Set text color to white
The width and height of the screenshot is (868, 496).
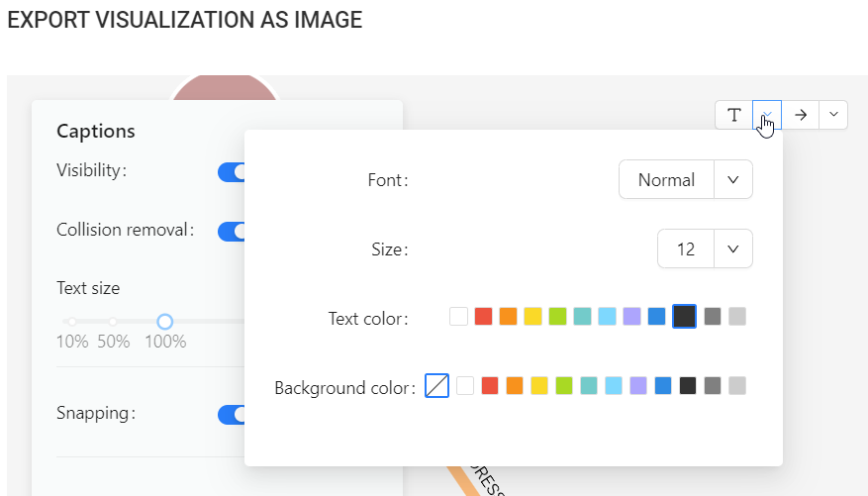458,317
